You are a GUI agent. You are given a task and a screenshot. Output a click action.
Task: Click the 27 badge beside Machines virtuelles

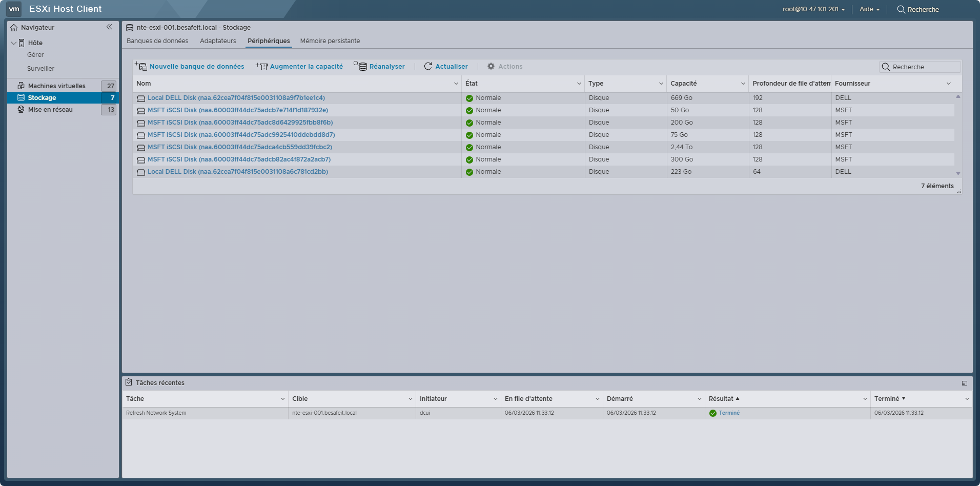tap(109, 86)
